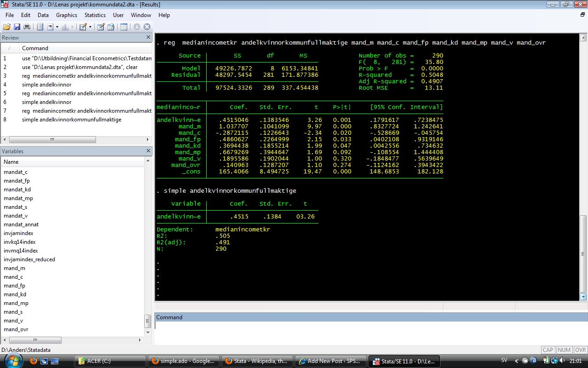Open the Variables Manager toolbar icon

124,27
